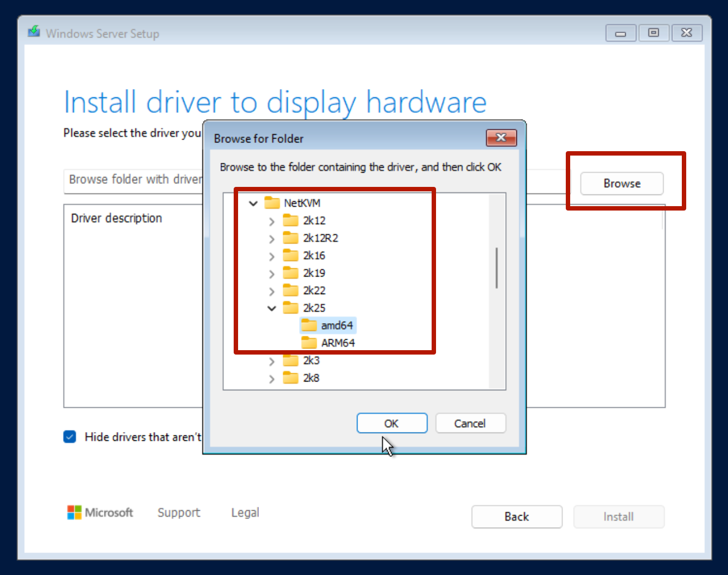Viewport: 728px width, 575px height.
Task: Open the Support link
Action: click(179, 512)
